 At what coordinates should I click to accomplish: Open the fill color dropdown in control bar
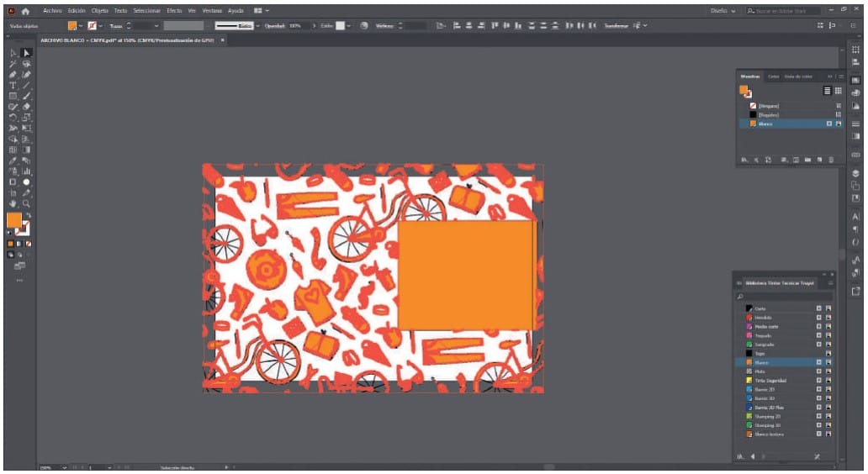pos(82,26)
